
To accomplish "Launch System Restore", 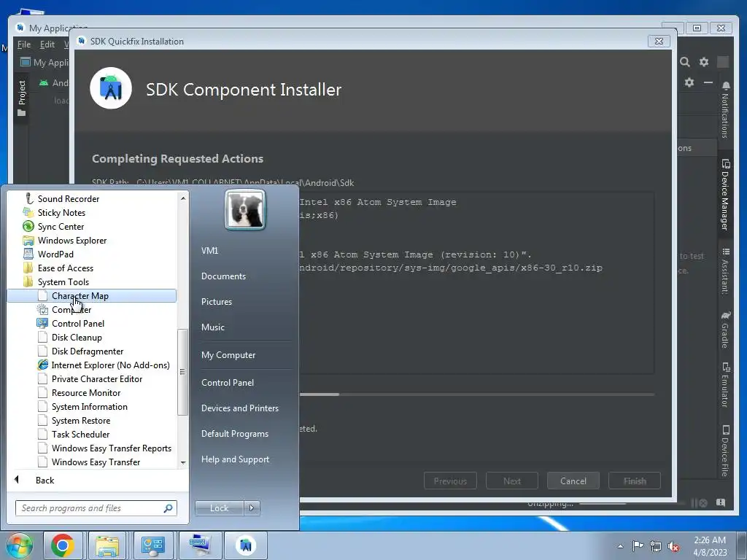I will 80,420.
